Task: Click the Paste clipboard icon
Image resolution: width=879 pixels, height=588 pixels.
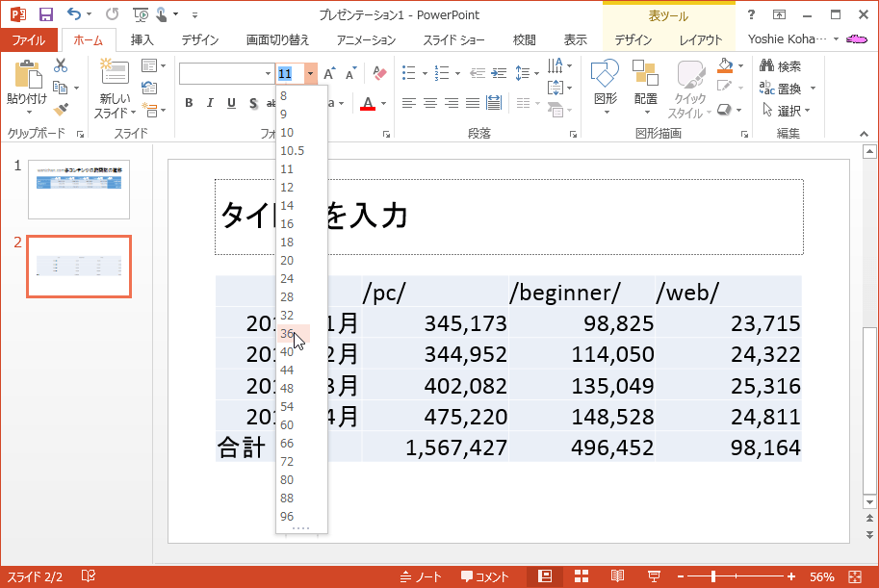Action: [27, 74]
